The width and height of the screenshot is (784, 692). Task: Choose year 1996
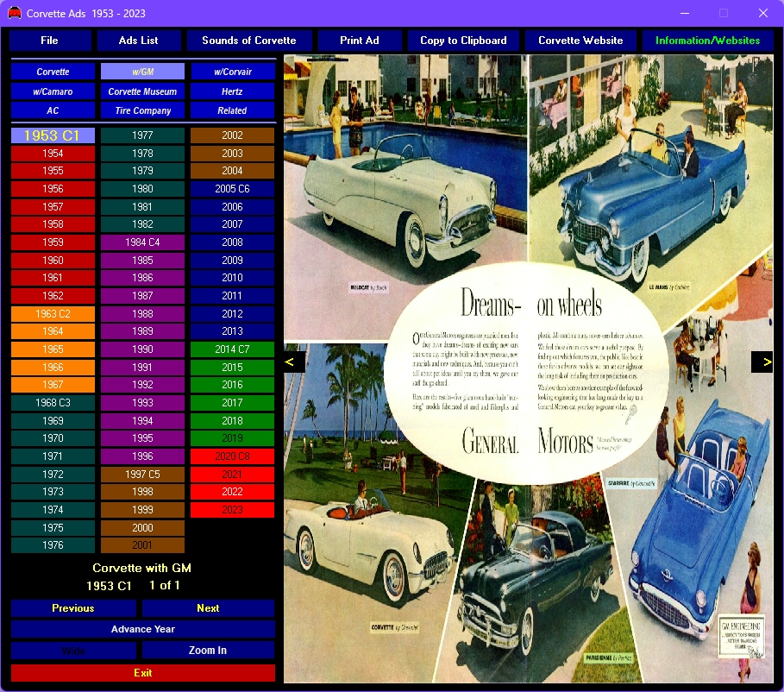[142, 456]
